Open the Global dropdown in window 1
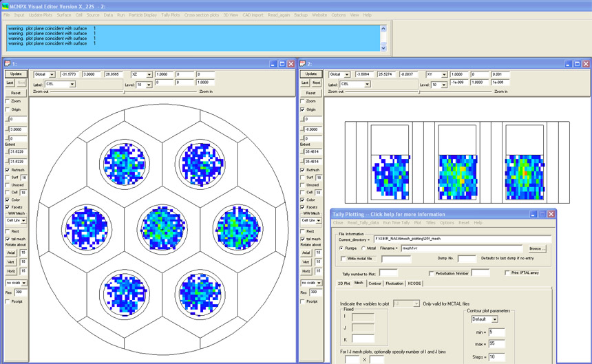592x364 pixels. (52, 75)
